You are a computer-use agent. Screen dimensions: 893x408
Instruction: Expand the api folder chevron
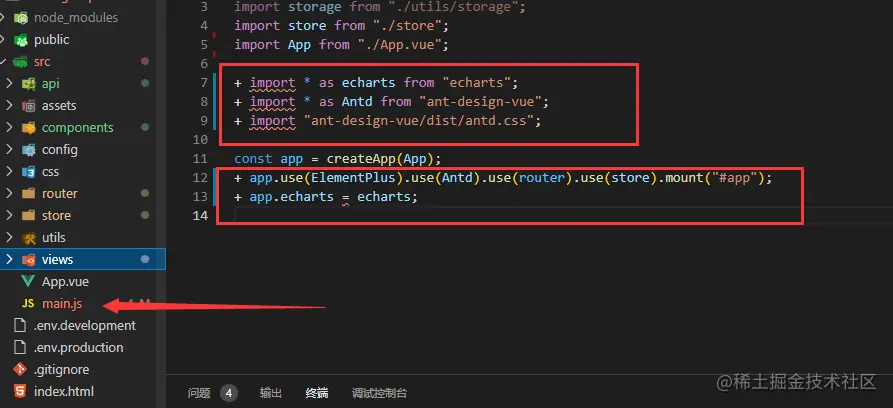tap(9, 84)
